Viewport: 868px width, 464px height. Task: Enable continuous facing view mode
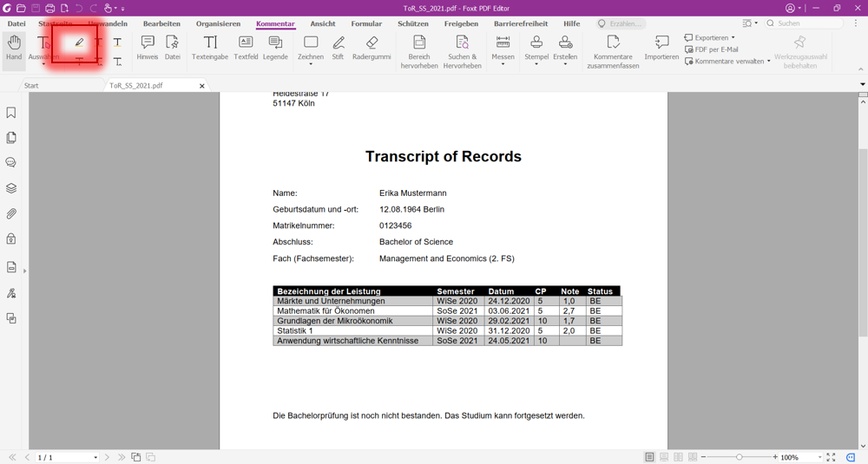click(693, 457)
